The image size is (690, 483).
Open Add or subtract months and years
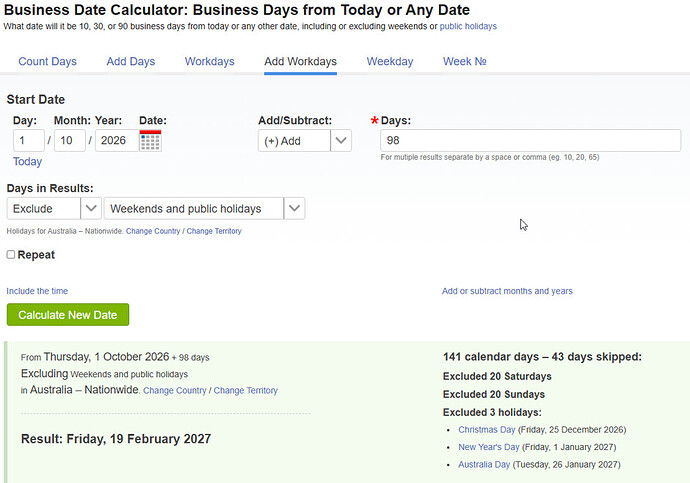pos(507,291)
